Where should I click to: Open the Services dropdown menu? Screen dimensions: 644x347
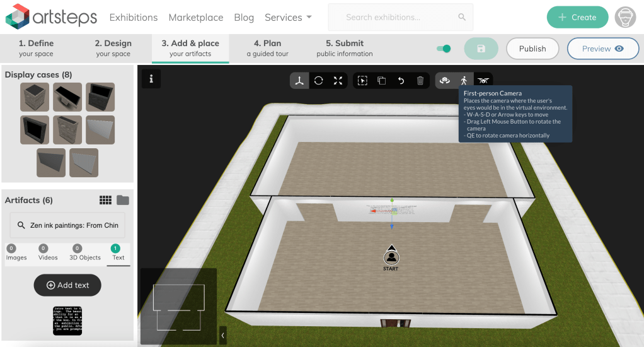point(288,17)
